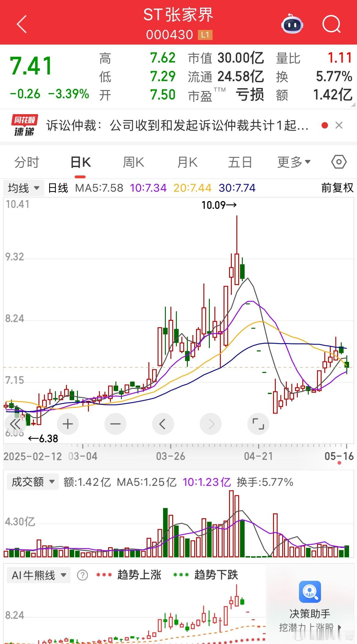Tap the 趋势上涨 legend label
The height and width of the screenshot is (644, 357).
[139, 575]
